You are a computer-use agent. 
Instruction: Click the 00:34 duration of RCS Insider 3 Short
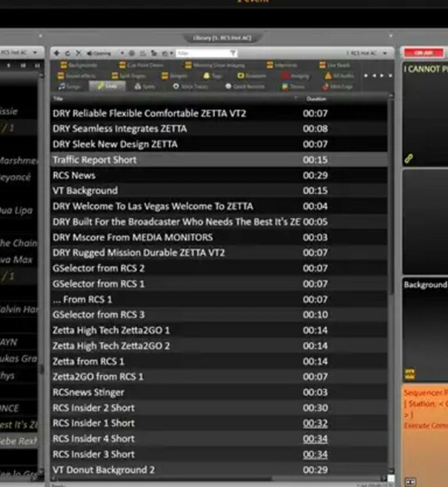click(315, 455)
